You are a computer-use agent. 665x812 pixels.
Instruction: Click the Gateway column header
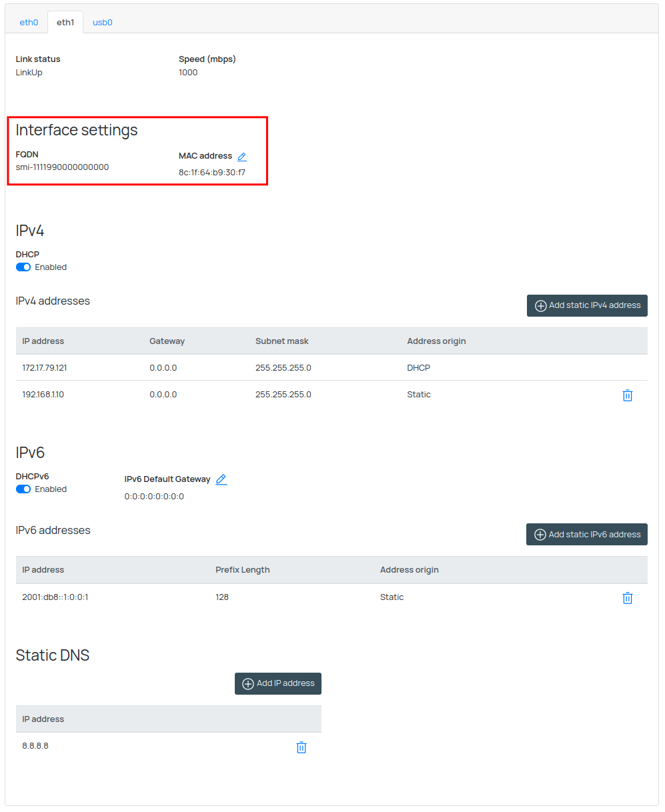pos(167,341)
